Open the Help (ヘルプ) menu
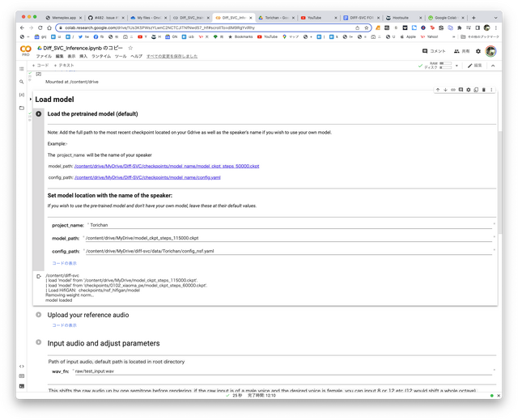This screenshot has height=420, width=518. (x=136, y=57)
